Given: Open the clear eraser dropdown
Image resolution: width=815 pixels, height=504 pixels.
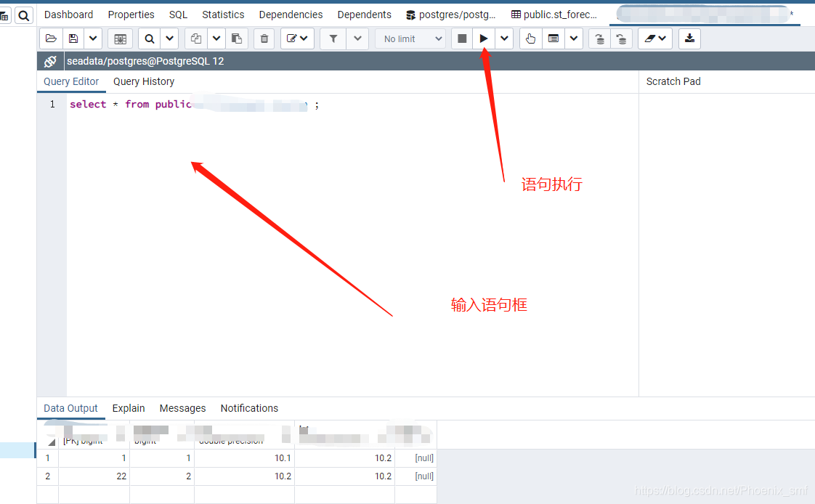Looking at the screenshot, I should (x=655, y=38).
